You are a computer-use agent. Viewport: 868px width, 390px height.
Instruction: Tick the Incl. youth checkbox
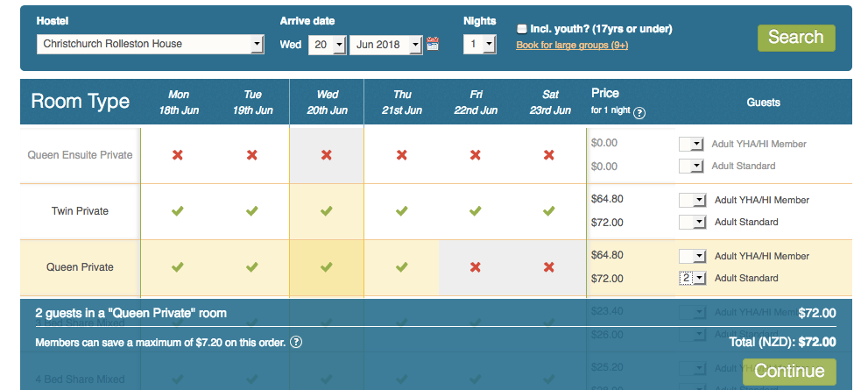point(521,29)
